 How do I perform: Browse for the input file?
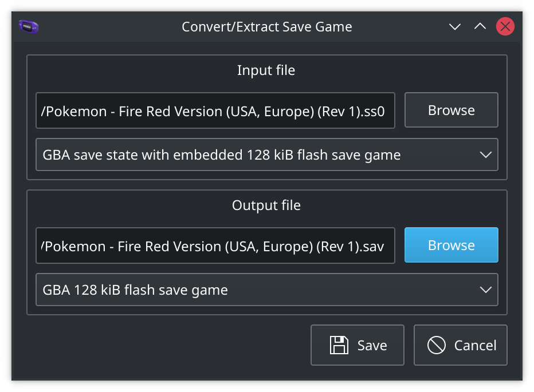click(x=451, y=110)
